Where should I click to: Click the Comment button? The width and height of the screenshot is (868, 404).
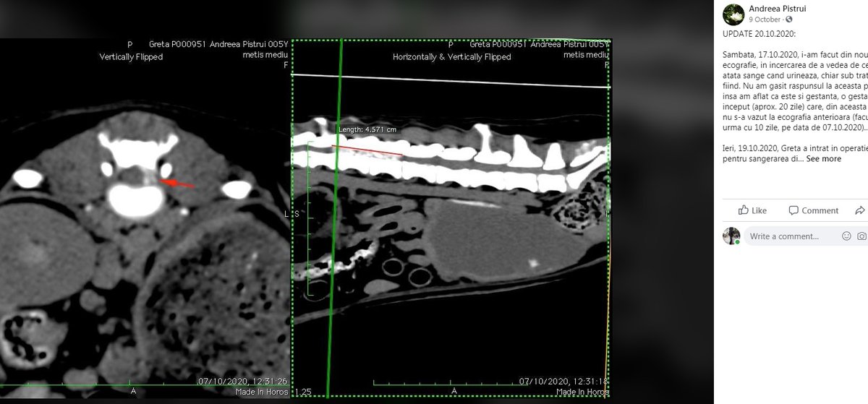tap(813, 210)
